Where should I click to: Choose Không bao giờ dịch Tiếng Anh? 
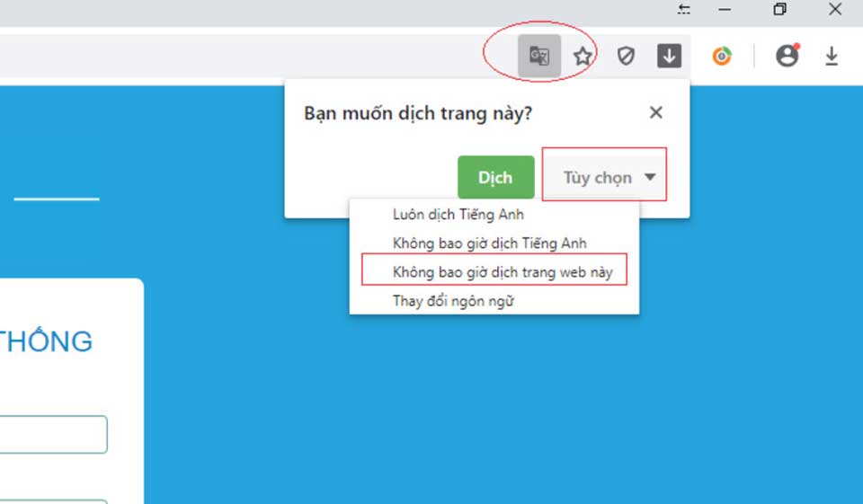[494, 243]
